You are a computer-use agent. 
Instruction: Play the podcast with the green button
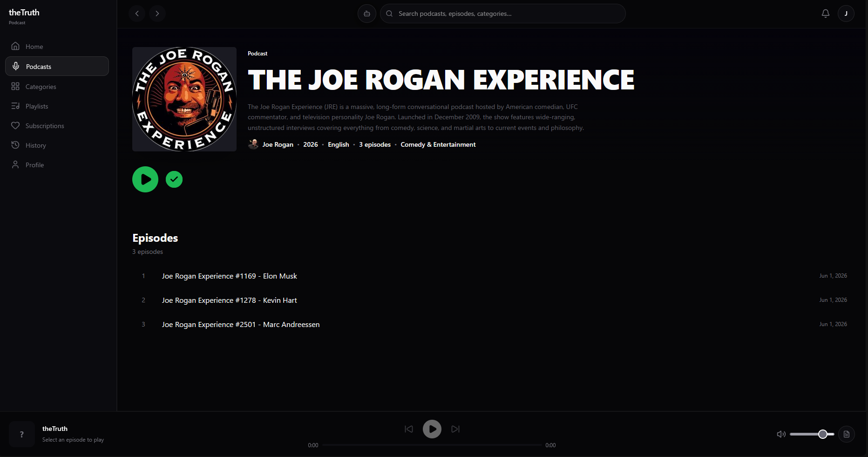(145, 179)
